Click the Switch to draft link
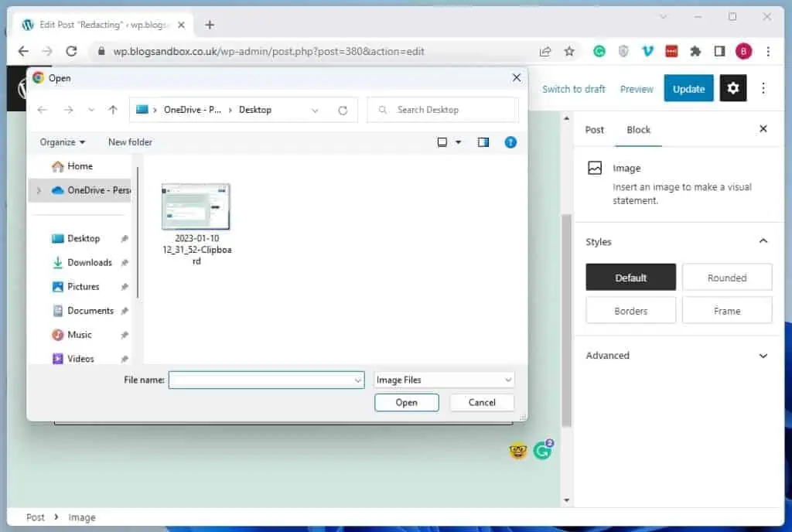The height and width of the screenshot is (532, 792). (573, 89)
